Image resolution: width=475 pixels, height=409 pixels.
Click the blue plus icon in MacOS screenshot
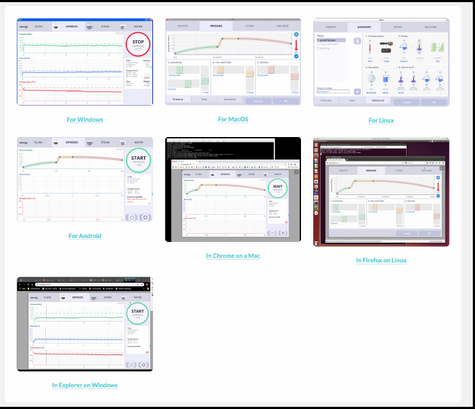(x=296, y=34)
